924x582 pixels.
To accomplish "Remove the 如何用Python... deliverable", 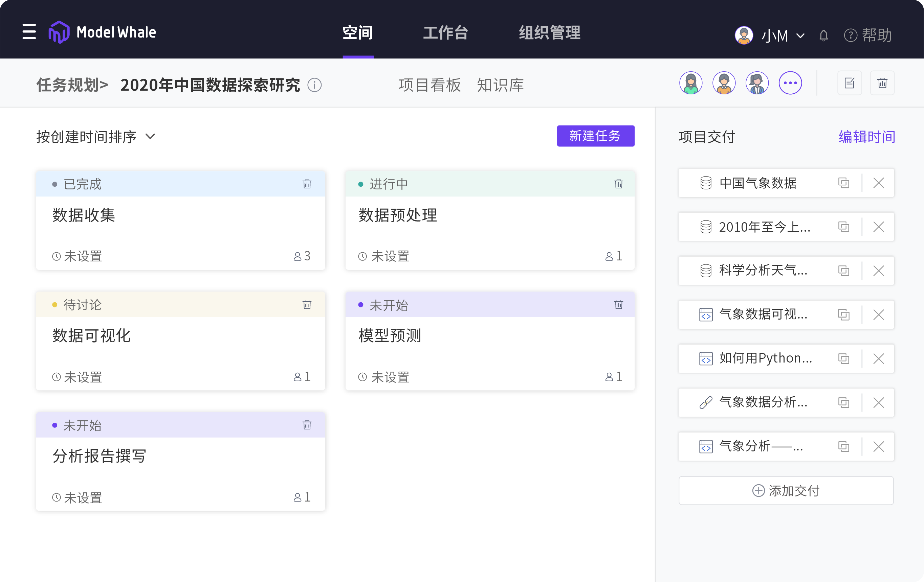I will [x=878, y=358].
